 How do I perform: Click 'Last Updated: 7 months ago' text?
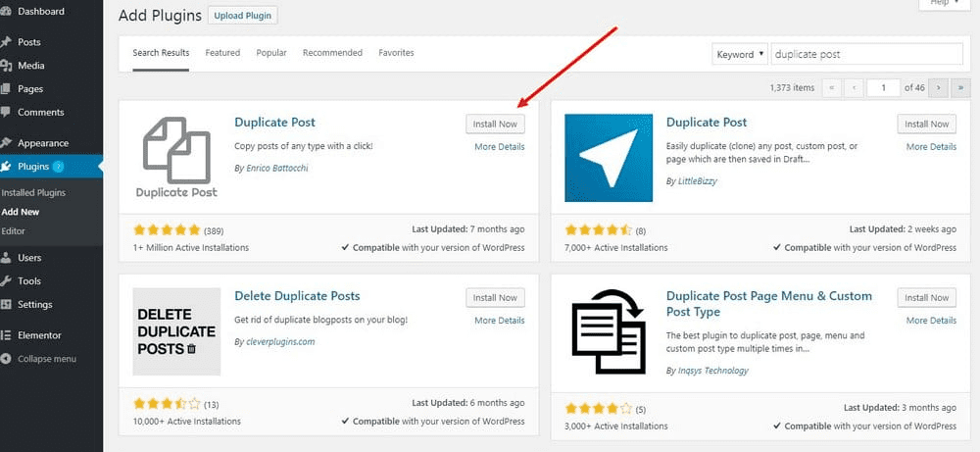(x=468, y=229)
